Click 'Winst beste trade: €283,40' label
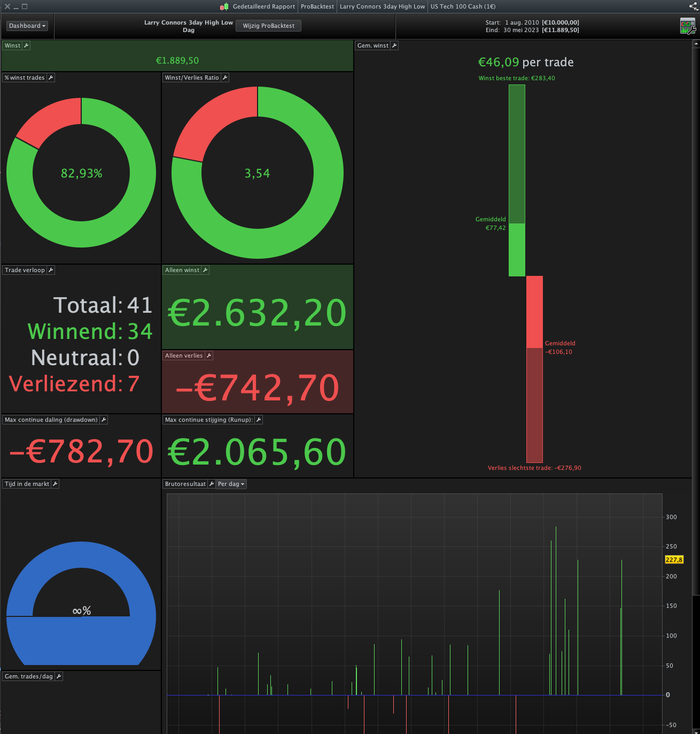The image size is (700, 734). 517,78
